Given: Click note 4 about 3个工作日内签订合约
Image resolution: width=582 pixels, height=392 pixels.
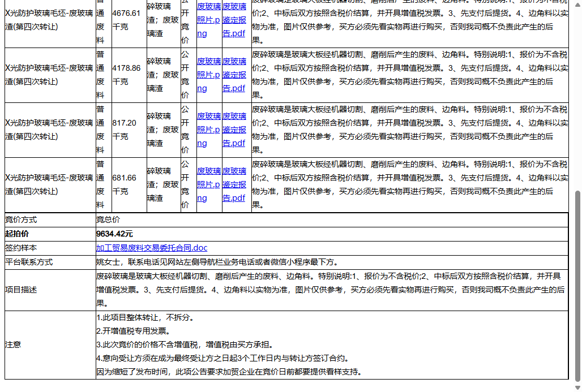Looking at the screenshot, I should coord(222,358).
